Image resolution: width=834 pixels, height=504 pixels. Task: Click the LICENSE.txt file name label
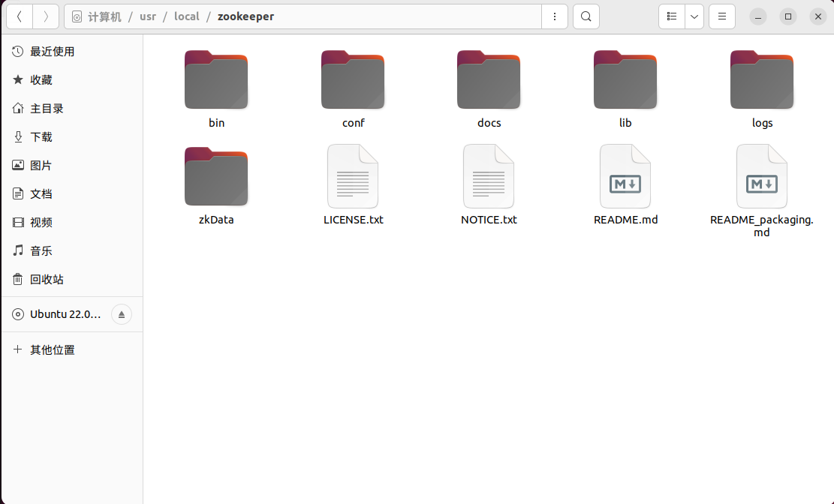coord(353,220)
